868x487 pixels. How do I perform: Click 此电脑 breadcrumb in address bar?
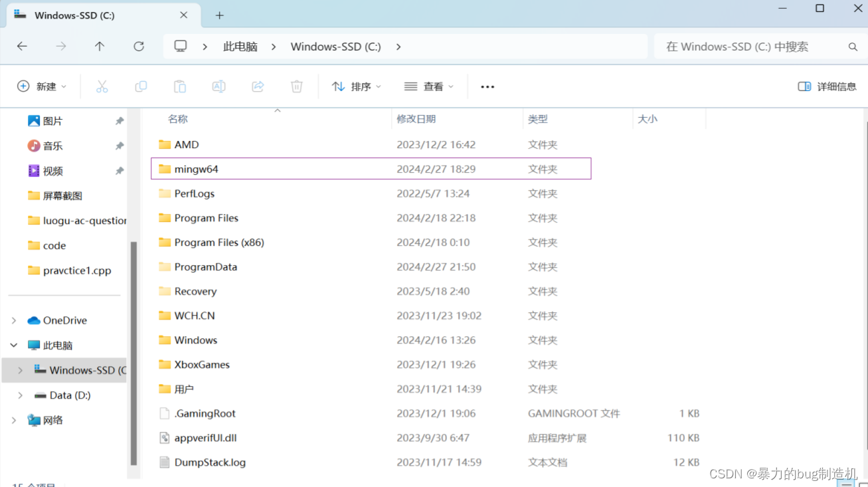tap(240, 47)
